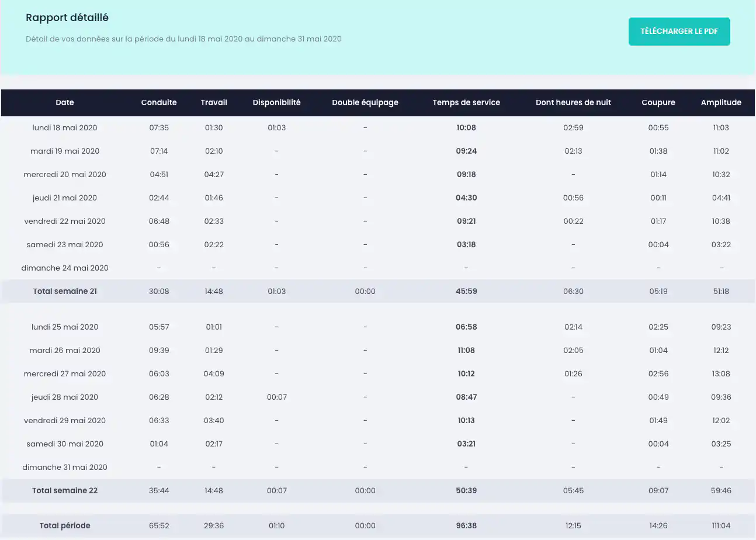
Task: Click service time 10:08 for lundi 18 mai
Action: pos(466,127)
